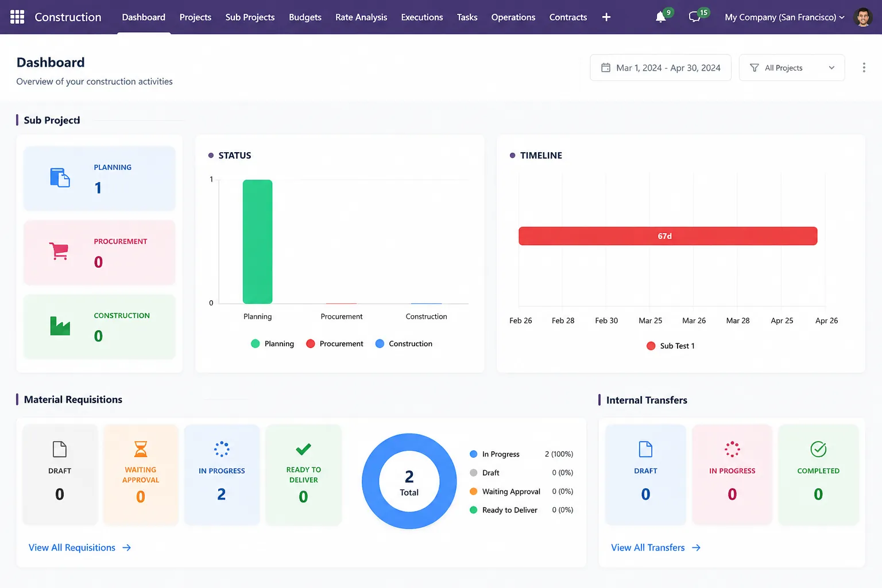This screenshot has width=882, height=588.
Task: Click the Sub Projects section heading
Action: pos(52,120)
